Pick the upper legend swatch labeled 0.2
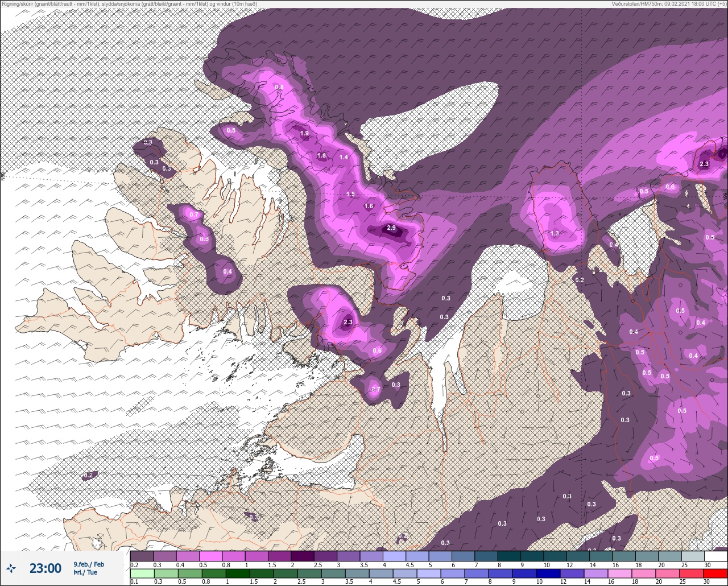 click(142, 556)
